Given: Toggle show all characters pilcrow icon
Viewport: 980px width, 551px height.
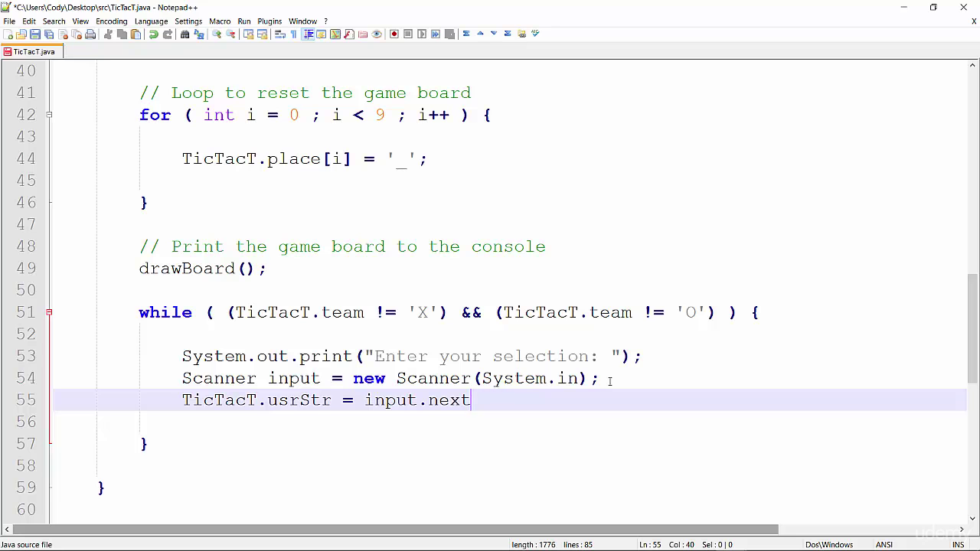Looking at the screenshot, I should (293, 34).
